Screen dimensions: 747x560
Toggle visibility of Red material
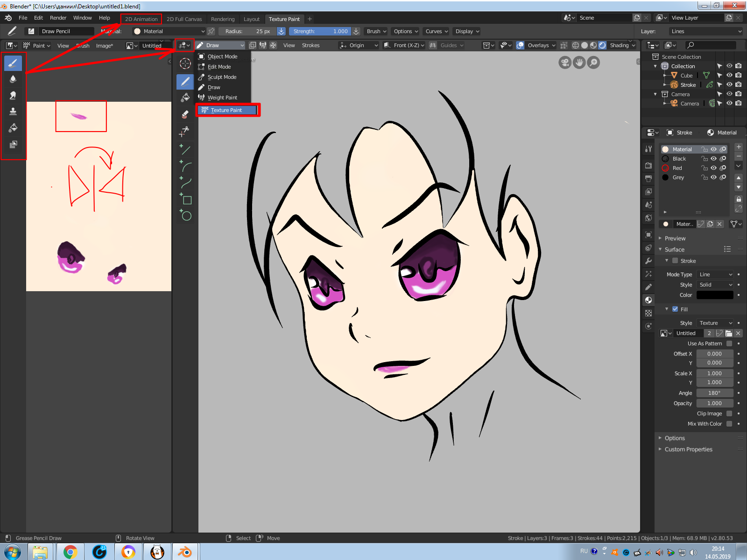(713, 168)
